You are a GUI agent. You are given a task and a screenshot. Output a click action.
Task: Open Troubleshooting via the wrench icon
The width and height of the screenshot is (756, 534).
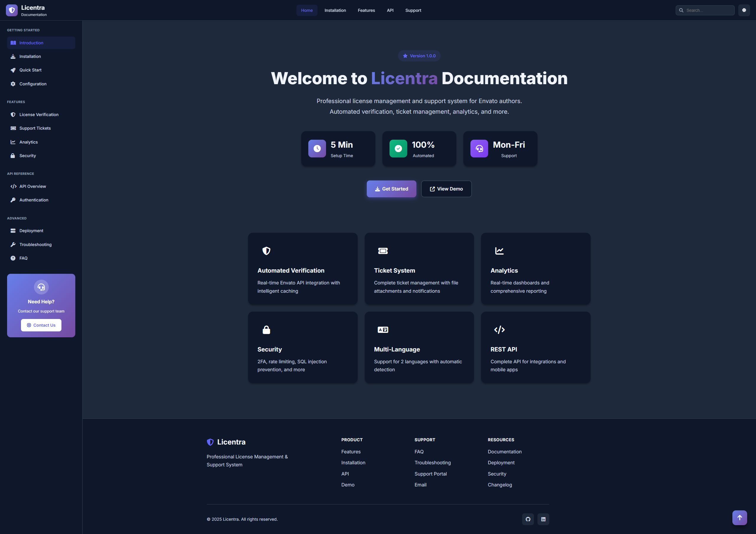tap(13, 244)
